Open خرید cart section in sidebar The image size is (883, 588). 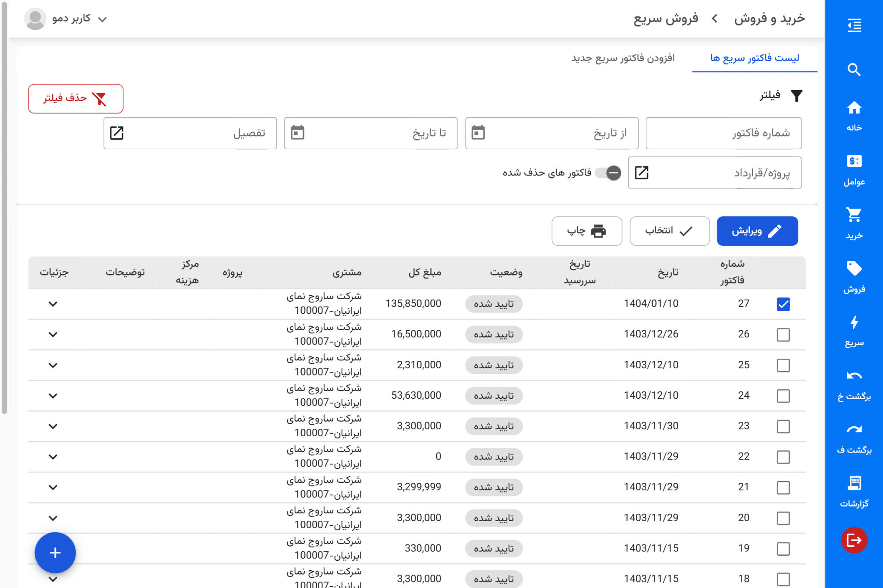pyautogui.click(x=854, y=223)
